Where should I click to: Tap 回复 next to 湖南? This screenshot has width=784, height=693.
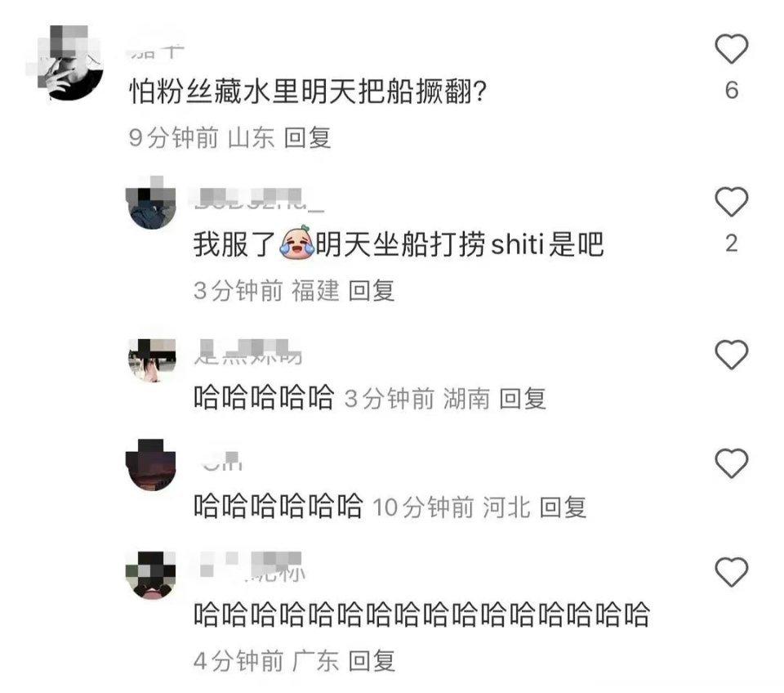(x=523, y=399)
